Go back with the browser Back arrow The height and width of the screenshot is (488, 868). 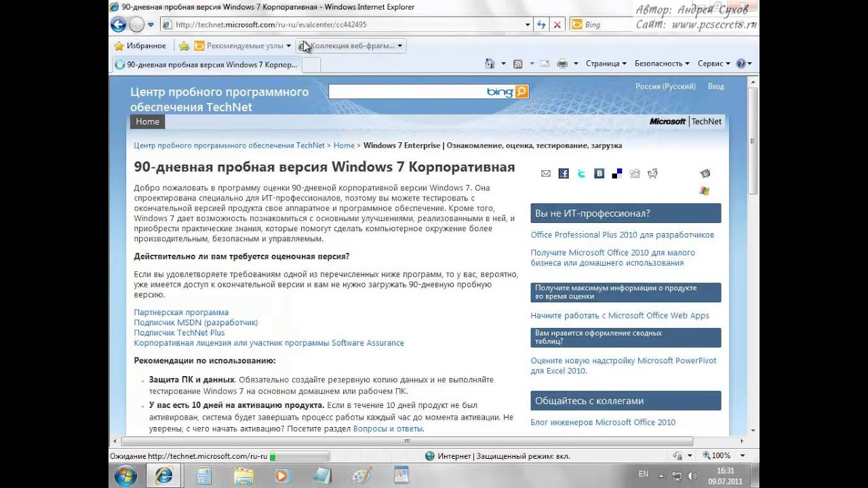119,25
